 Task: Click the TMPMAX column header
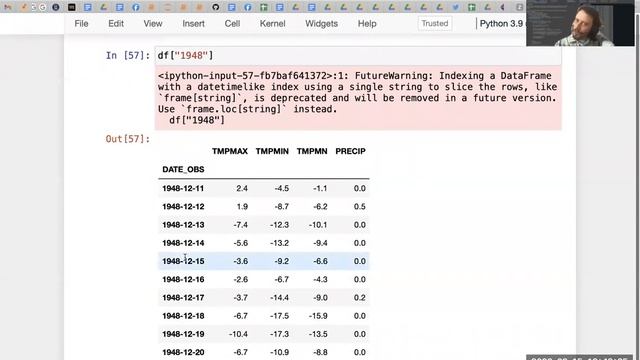click(230, 151)
